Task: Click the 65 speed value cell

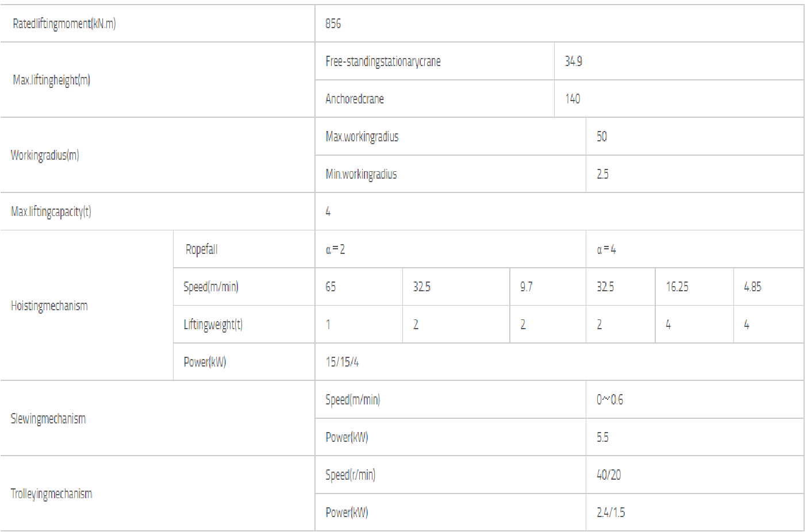Action: 331,287
